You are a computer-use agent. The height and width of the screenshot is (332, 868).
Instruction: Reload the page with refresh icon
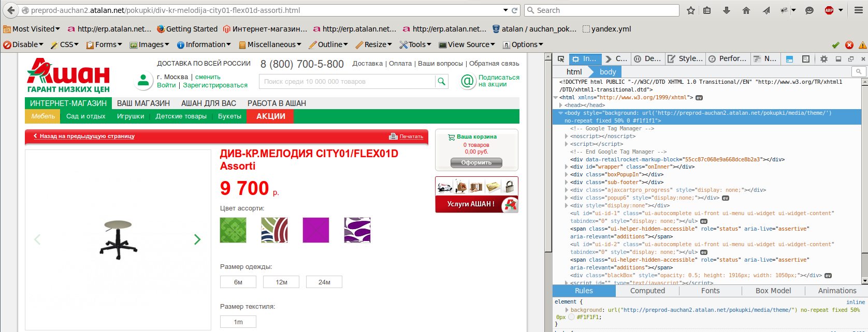(x=515, y=10)
